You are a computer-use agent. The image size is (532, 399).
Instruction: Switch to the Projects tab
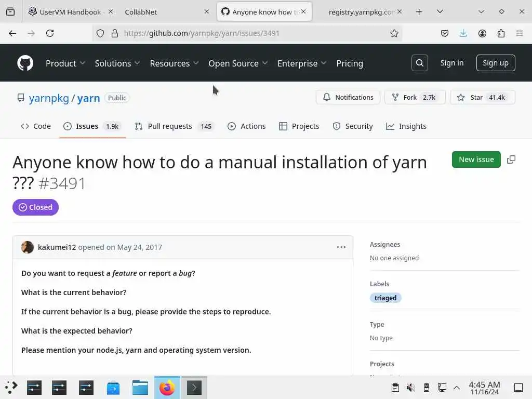(x=299, y=126)
